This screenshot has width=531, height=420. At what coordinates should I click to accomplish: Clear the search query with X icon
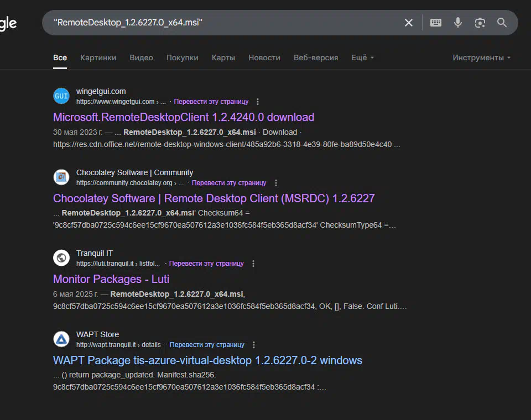tap(409, 23)
